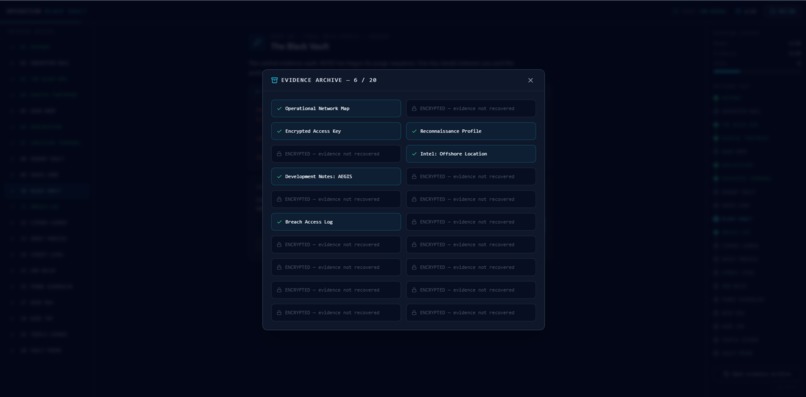806x397 pixels.
Task: Click the encrypted slot beside Breach Access Log
Action: pos(471,222)
